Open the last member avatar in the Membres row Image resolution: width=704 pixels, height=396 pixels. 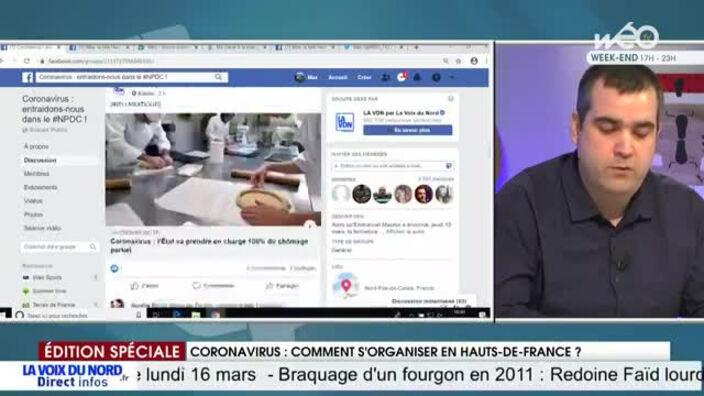(x=444, y=194)
